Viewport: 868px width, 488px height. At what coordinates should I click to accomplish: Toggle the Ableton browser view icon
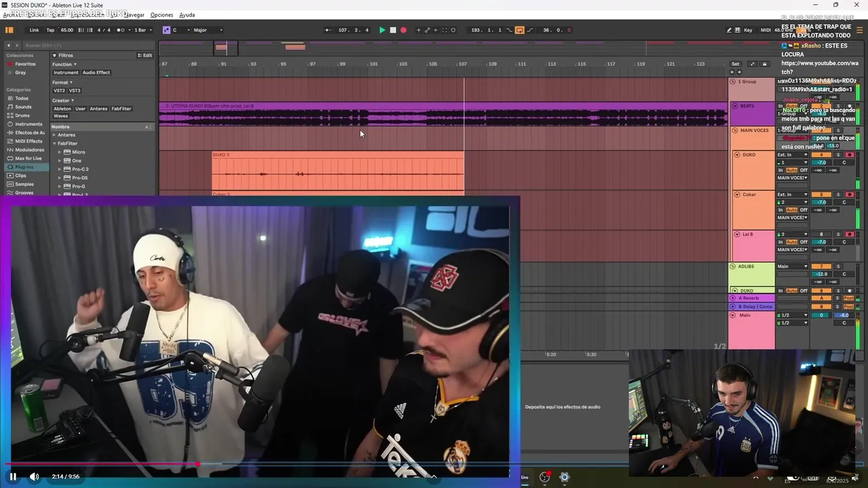coord(9,30)
